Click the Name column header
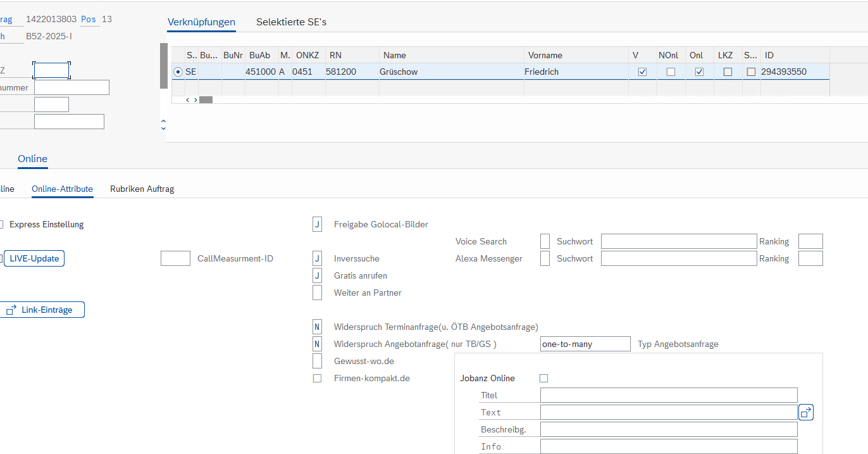Screen dimensions: 868x454 [452, 55]
